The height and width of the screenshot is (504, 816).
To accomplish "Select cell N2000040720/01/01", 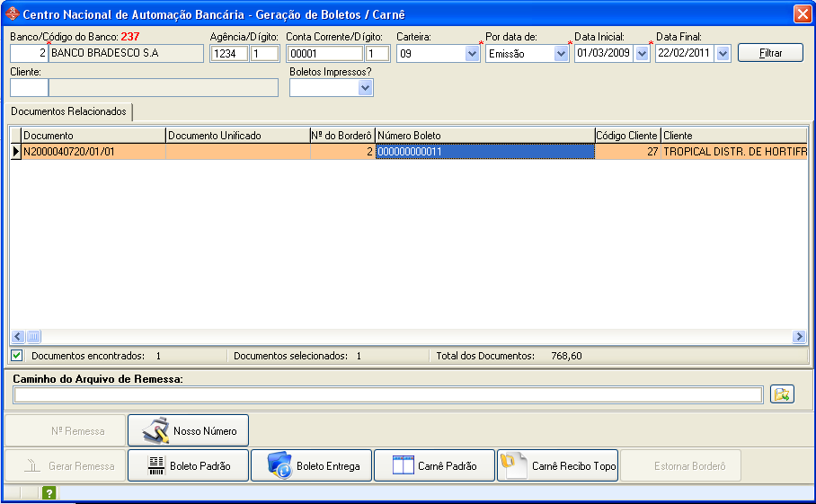I will coord(93,152).
